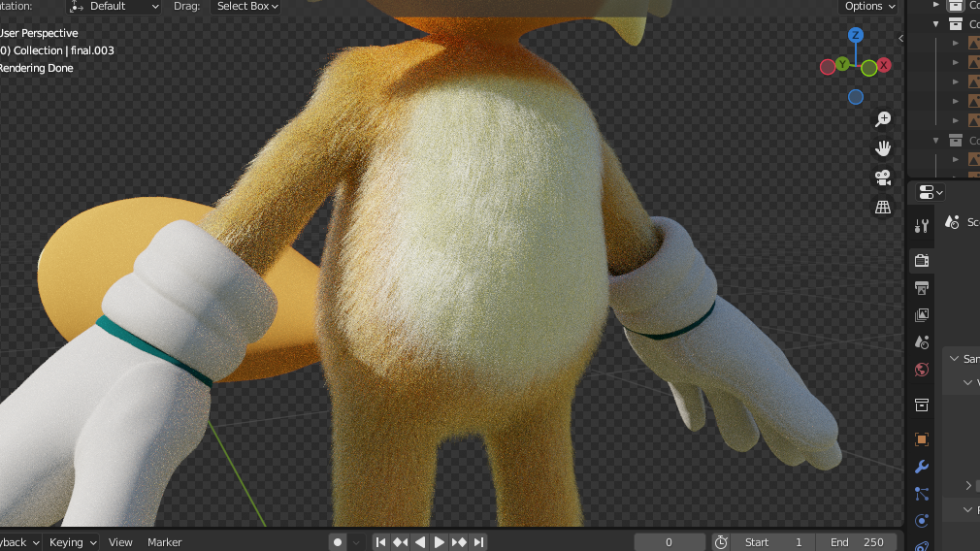
Task: Open the Scene properties tab icon
Action: point(921,342)
